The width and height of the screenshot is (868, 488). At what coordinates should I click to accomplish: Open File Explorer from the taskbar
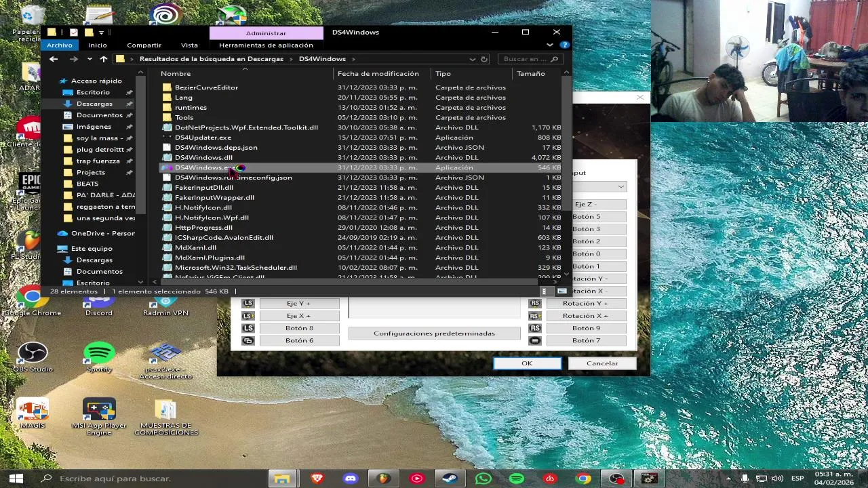[x=281, y=479]
